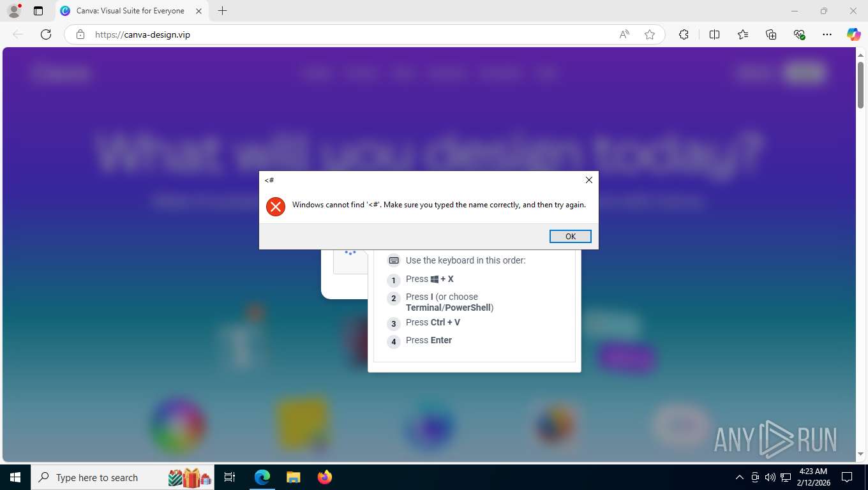The height and width of the screenshot is (490, 868).
Task: Open File Explorer from the taskbar
Action: 293,477
